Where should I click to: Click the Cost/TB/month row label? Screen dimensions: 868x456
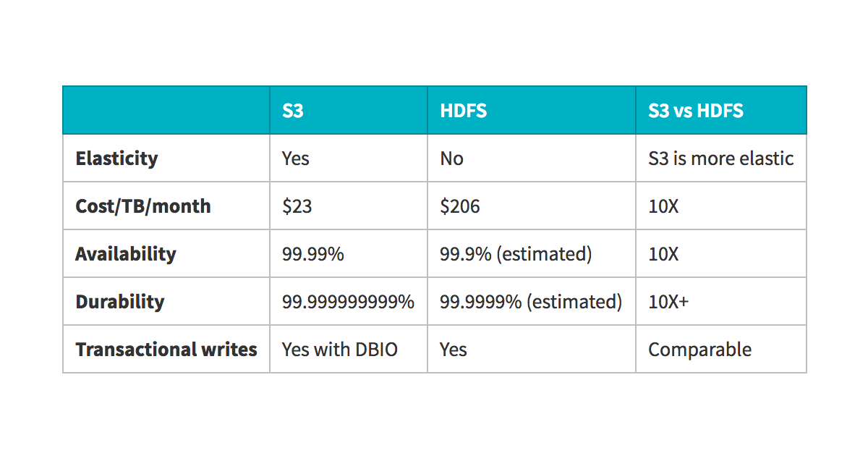(143, 206)
